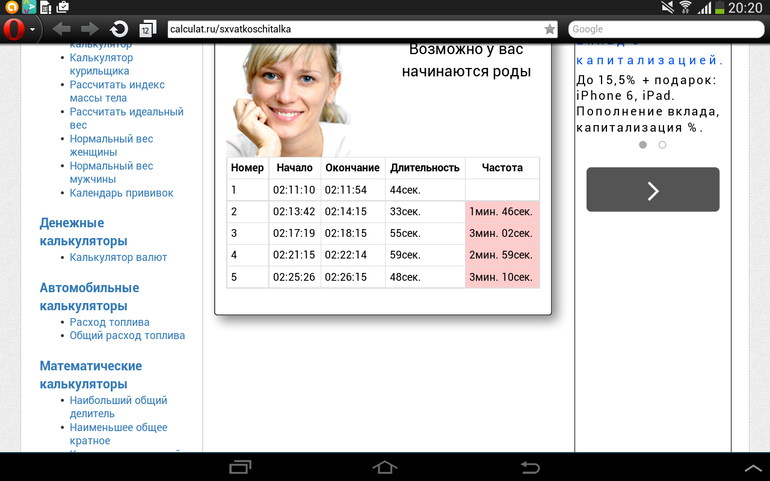Focus the Google search field
The width and height of the screenshot is (770, 481).
point(665,29)
